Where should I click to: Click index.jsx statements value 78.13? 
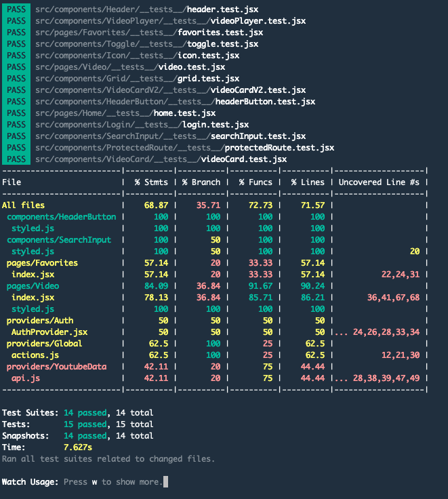click(x=156, y=298)
